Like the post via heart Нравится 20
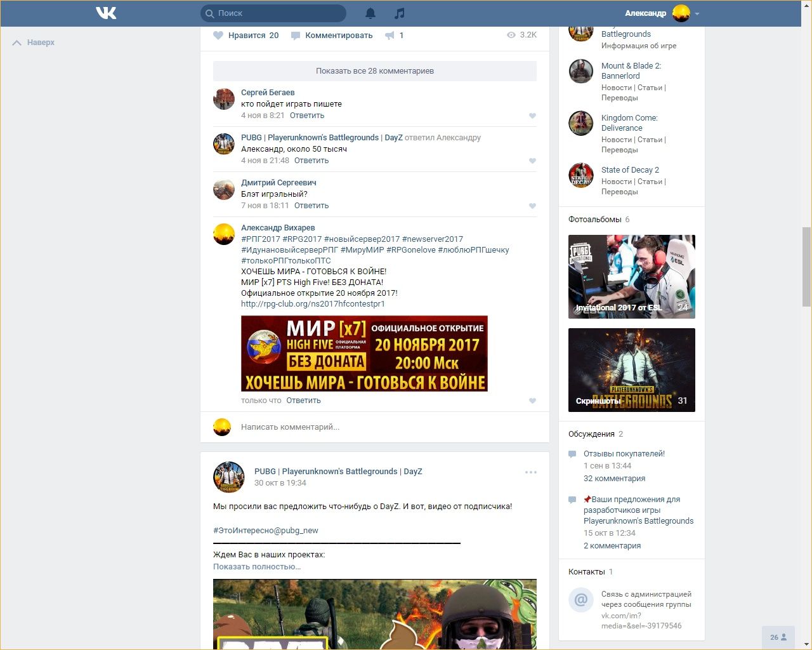Screen dimensions: 812x650 (246, 36)
